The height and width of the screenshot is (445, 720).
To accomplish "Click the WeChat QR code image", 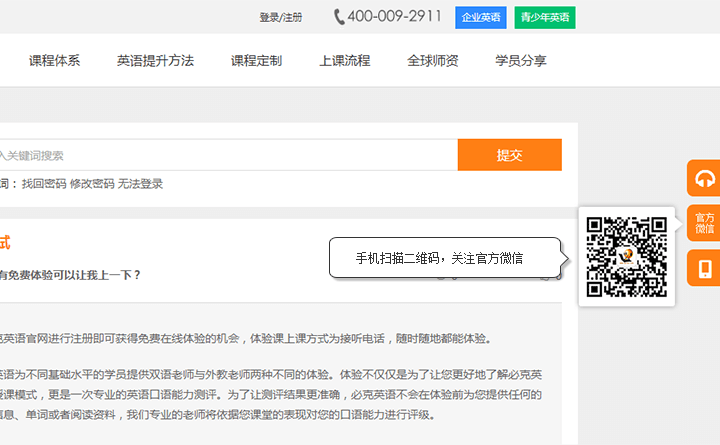I will (626, 256).
